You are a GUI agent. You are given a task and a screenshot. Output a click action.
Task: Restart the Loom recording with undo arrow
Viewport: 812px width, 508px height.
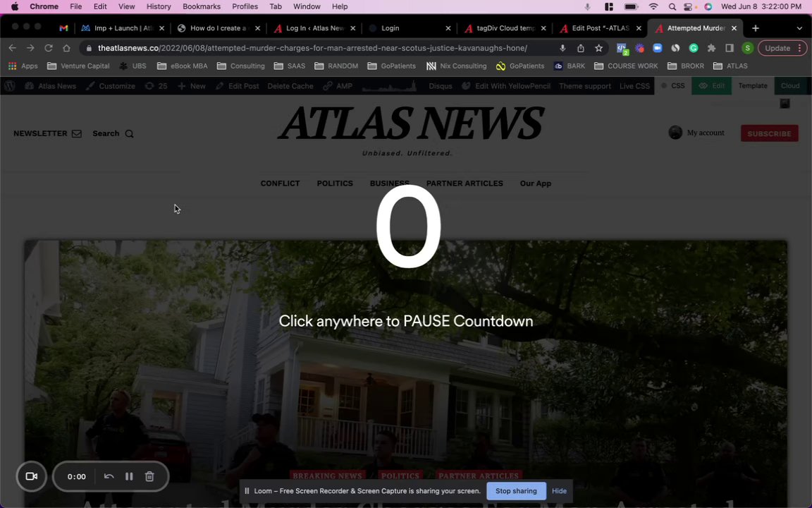[109, 476]
